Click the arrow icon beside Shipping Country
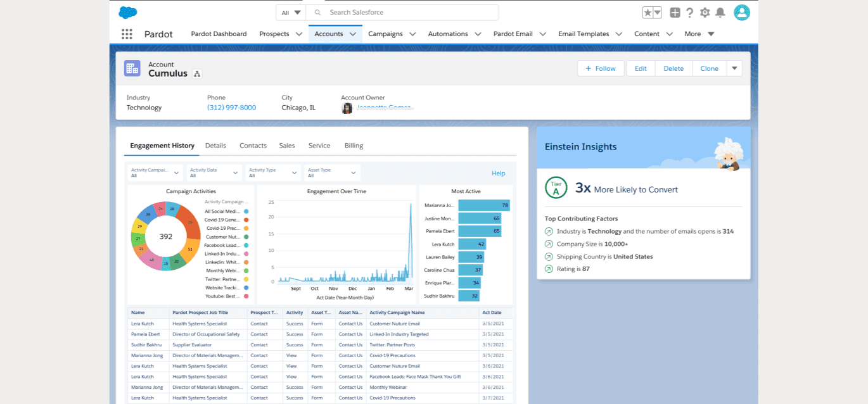Screen dimensions: 868x404 pos(549,257)
